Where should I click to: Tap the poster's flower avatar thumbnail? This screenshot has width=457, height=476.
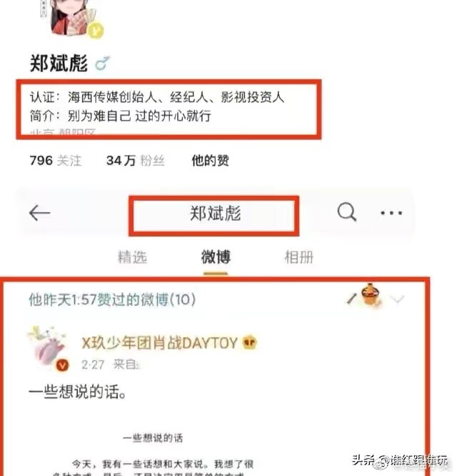tap(48, 348)
